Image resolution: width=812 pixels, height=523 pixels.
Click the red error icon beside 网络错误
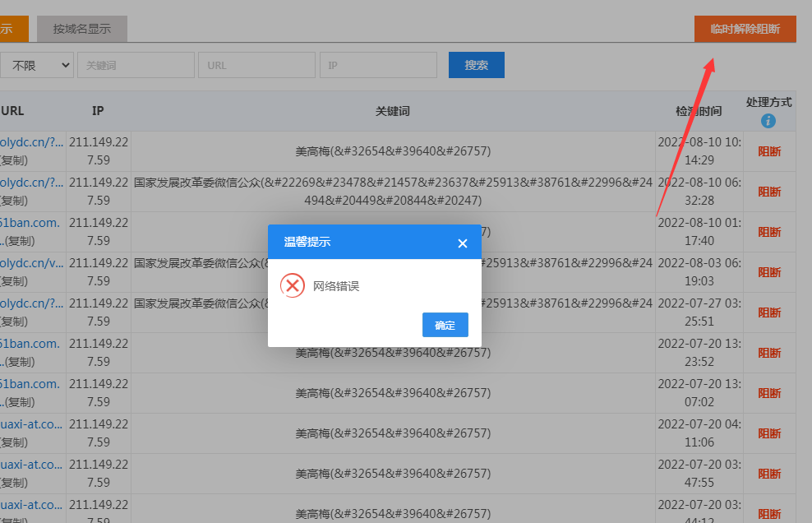[x=293, y=285]
